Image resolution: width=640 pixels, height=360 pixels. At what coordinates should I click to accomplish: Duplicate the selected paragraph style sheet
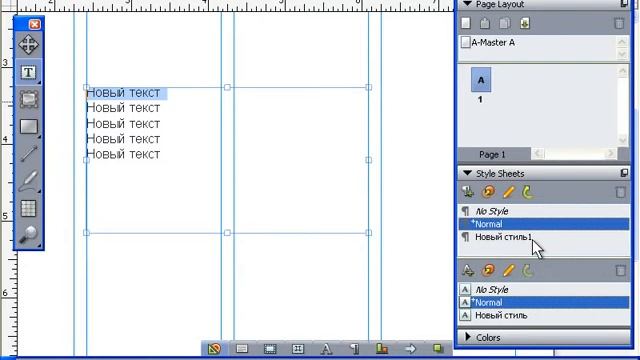coord(489,192)
